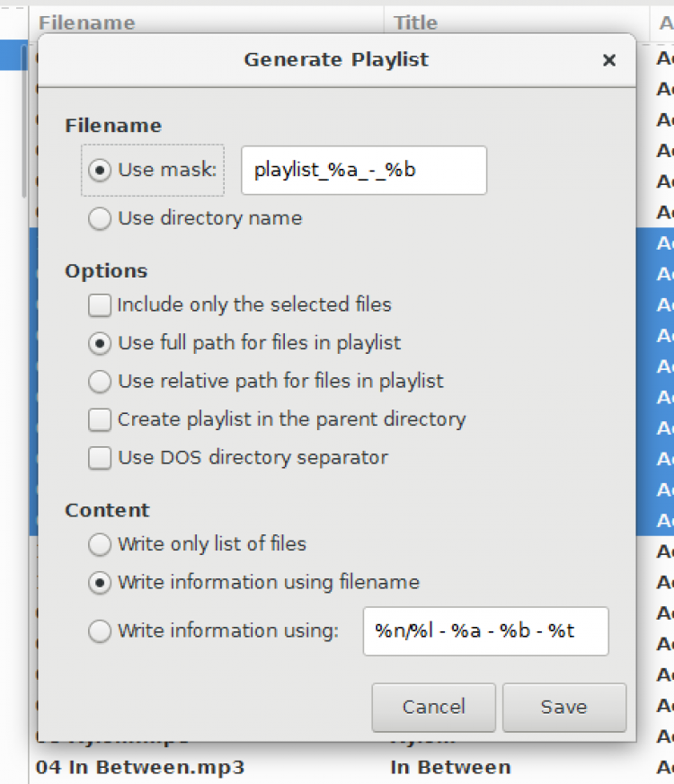Choose Use directory name option

pos(102,218)
